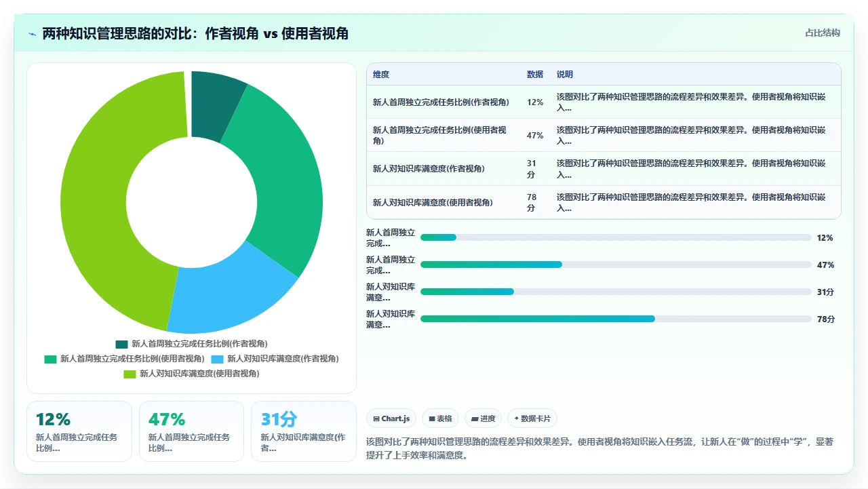
Task: Click the 12% value beside progress bar
Action: click(825, 238)
